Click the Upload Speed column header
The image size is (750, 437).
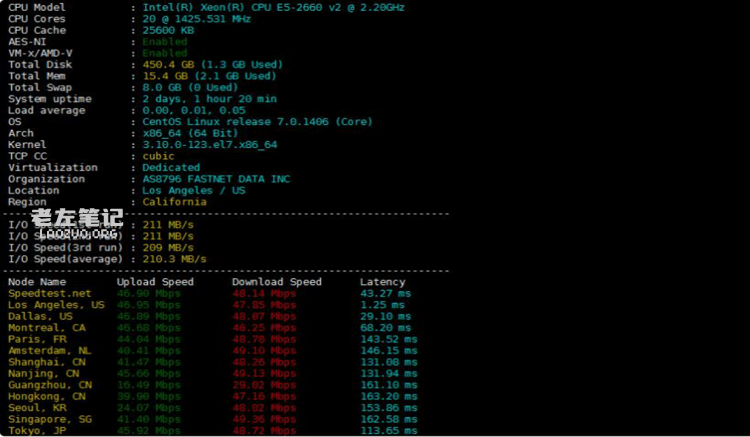(x=155, y=282)
